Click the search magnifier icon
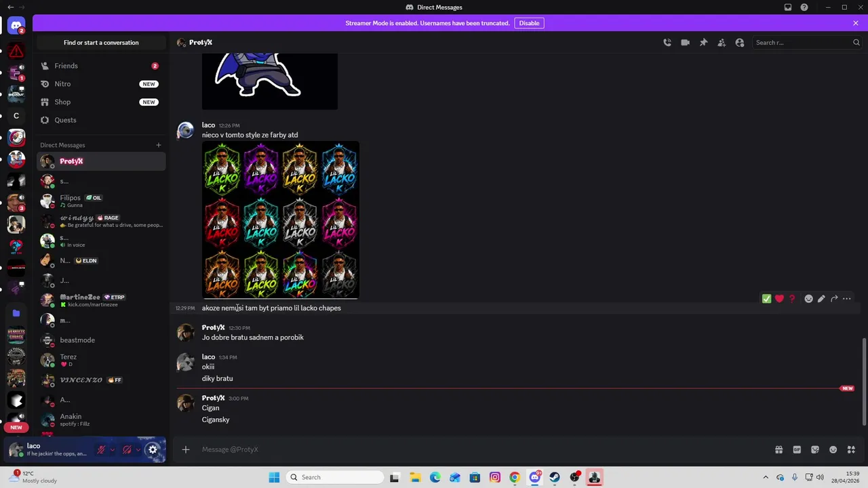868x488 pixels. click(x=856, y=43)
